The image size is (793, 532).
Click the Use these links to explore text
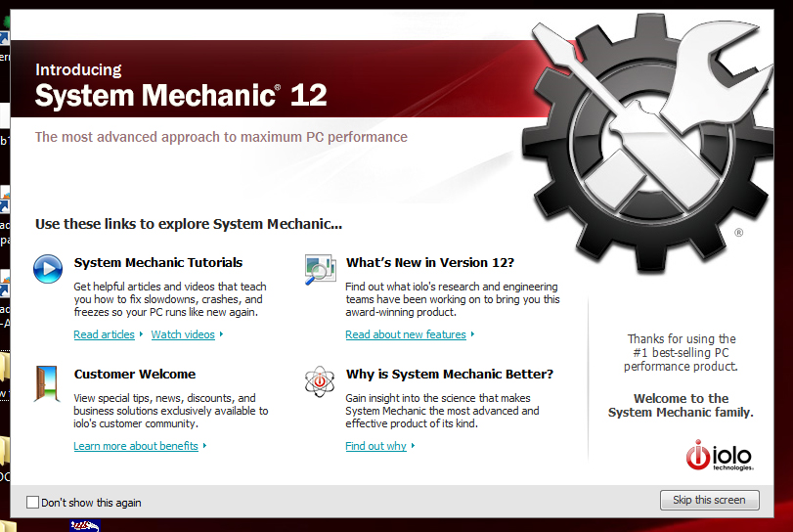189,224
